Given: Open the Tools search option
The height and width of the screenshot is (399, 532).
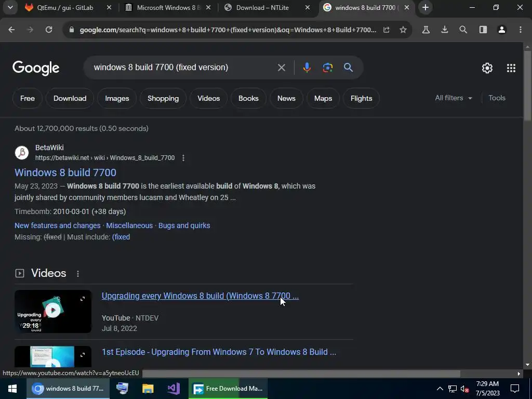Looking at the screenshot, I should click(x=497, y=98).
